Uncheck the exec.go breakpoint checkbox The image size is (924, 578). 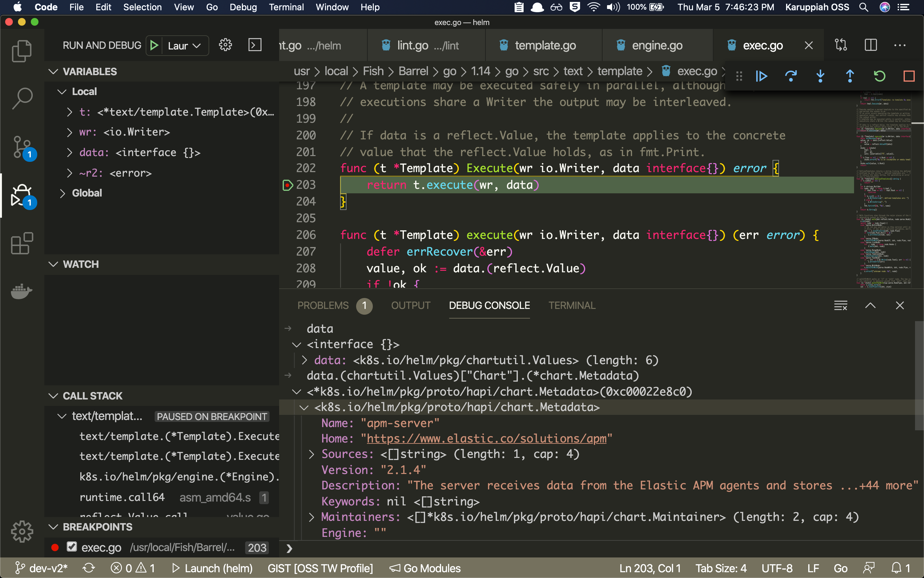(72, 547)
